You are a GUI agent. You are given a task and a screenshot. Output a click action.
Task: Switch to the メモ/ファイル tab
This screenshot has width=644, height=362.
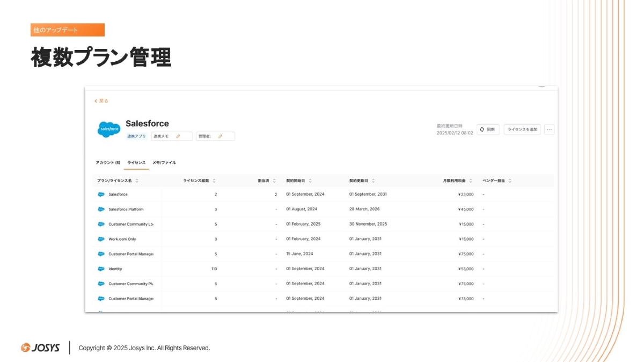tap(164, 163)
